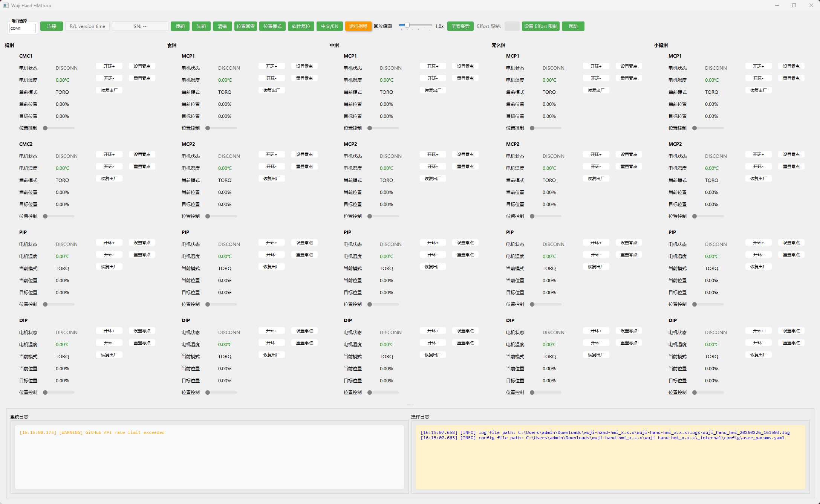Click 设置零点 for index finger MCP1
The height and width of the screenshot is (504, 820).
tap(304, 66)
